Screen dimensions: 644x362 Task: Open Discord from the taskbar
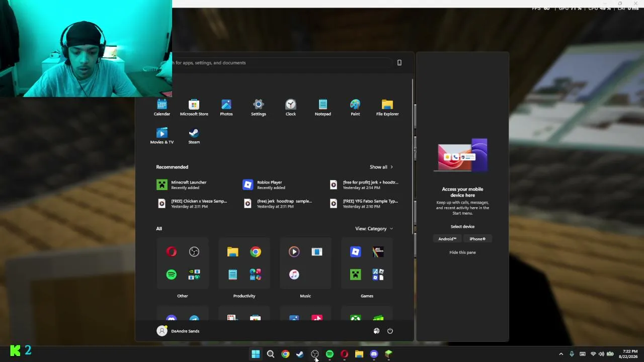coord(374,354)
